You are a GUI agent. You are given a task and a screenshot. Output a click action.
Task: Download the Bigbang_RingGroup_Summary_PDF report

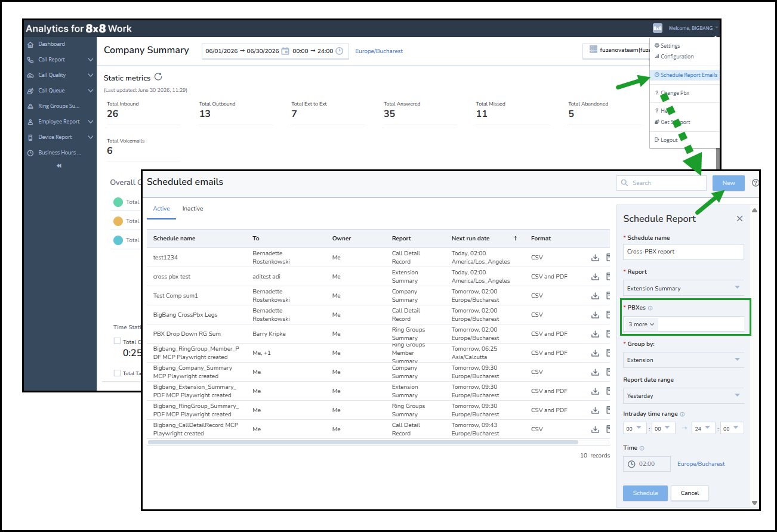point(595,410)
